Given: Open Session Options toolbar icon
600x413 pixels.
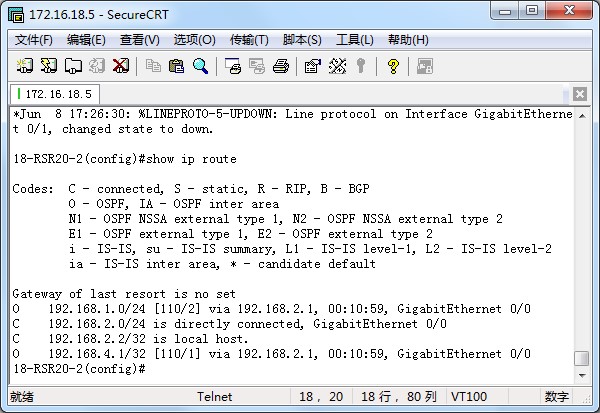Looking at the screenshot, I should [312, 66].
